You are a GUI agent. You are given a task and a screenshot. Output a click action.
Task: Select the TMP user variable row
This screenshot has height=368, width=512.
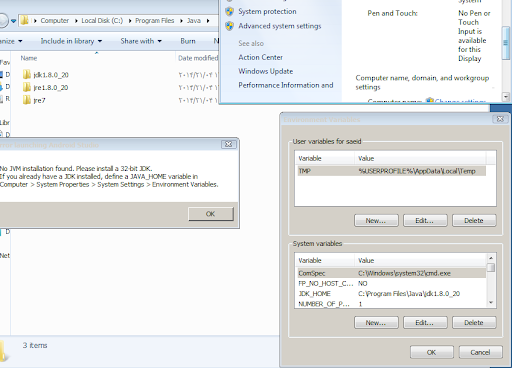click(x=391, y=171)
